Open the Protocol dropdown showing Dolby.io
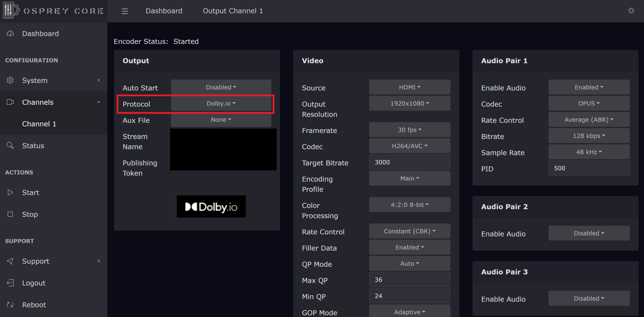This screenshot has width=644, height=317. (x=221, y=103)
